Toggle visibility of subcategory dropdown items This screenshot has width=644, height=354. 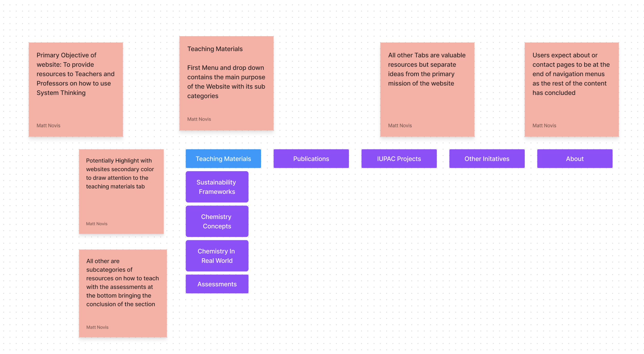tap(223, 158)
